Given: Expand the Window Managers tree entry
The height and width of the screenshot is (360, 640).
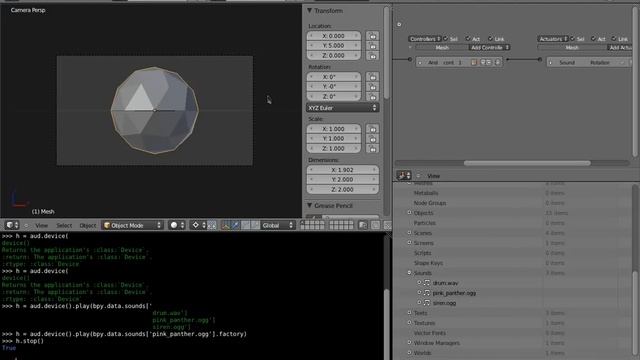Looking at the screenshot, I should pos(409,343).
